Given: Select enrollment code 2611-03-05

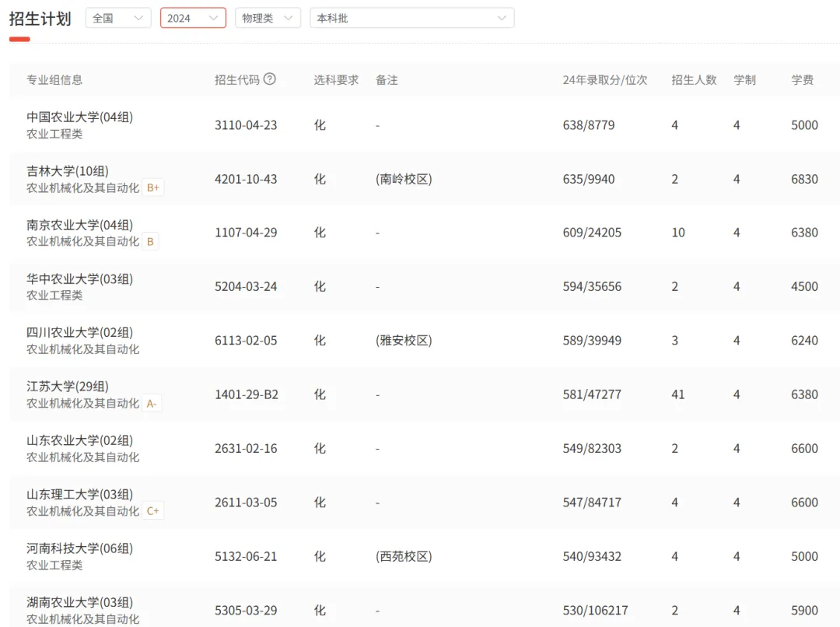Looking at the screenshot, I should pos(246,503).
